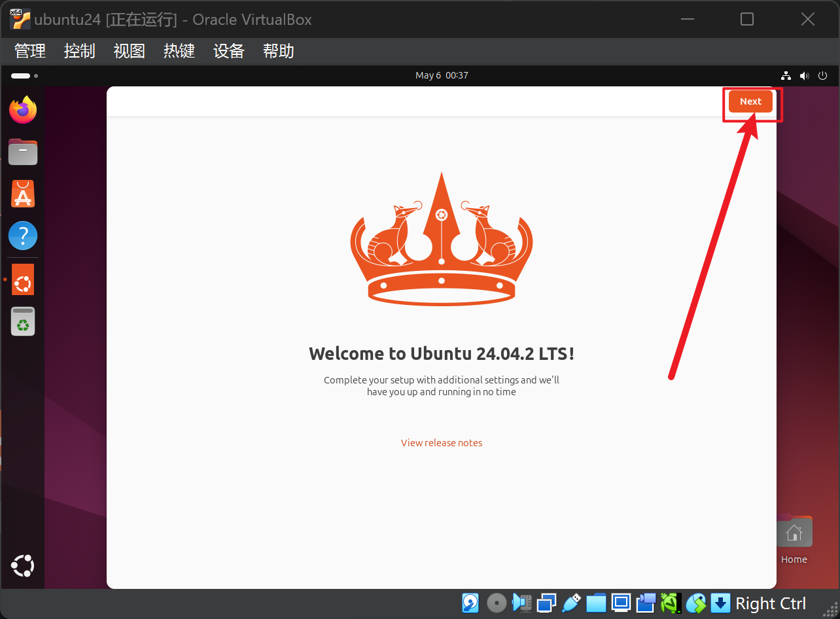Click the shared folders status icon
The image size is (840, 619).
click(x=596, y=603)
